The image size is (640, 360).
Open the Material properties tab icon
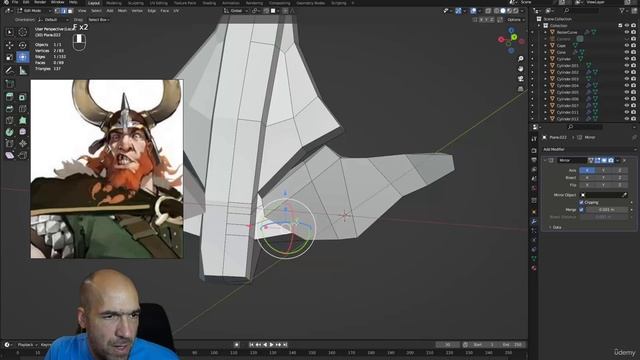coord(534,268)
